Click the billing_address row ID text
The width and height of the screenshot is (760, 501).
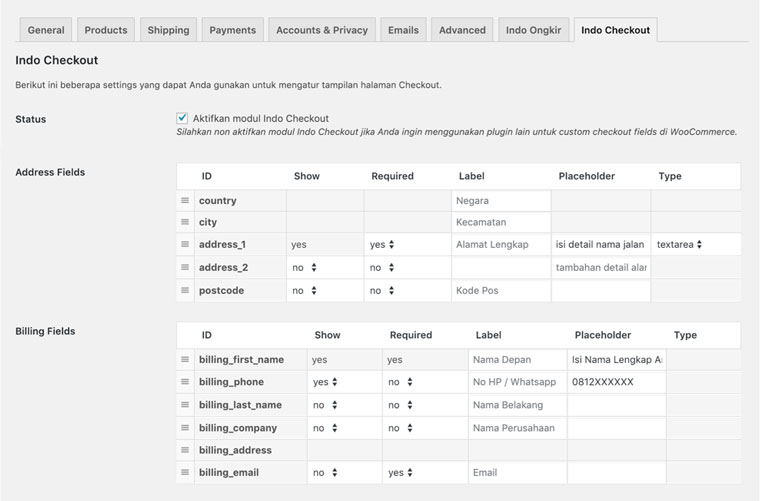(x=235, y=450)
